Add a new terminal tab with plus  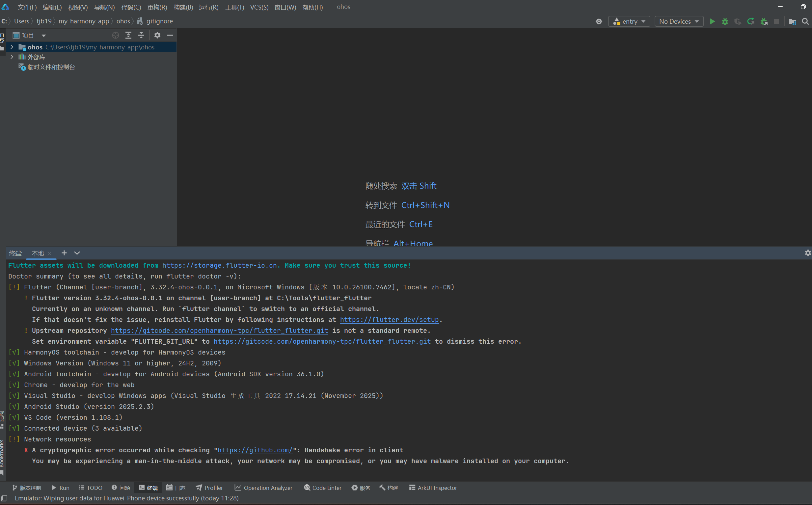point(64,253)
